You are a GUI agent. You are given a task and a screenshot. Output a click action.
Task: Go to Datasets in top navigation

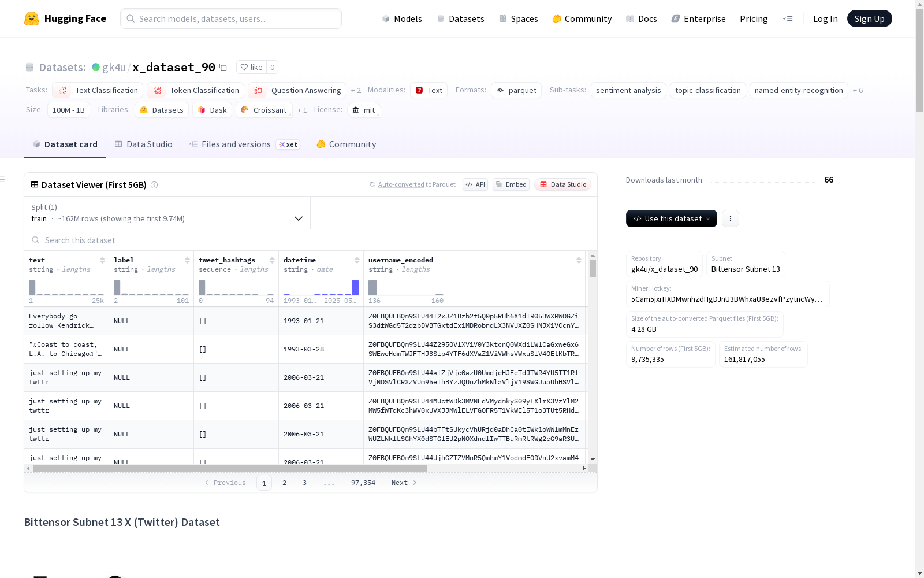coord(460,19)
